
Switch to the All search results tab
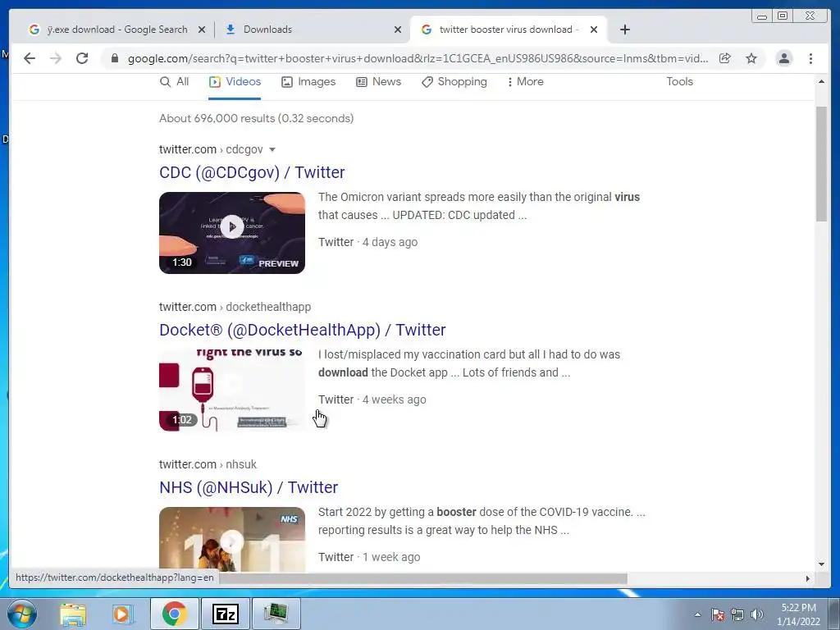click(x=175, y=82)
